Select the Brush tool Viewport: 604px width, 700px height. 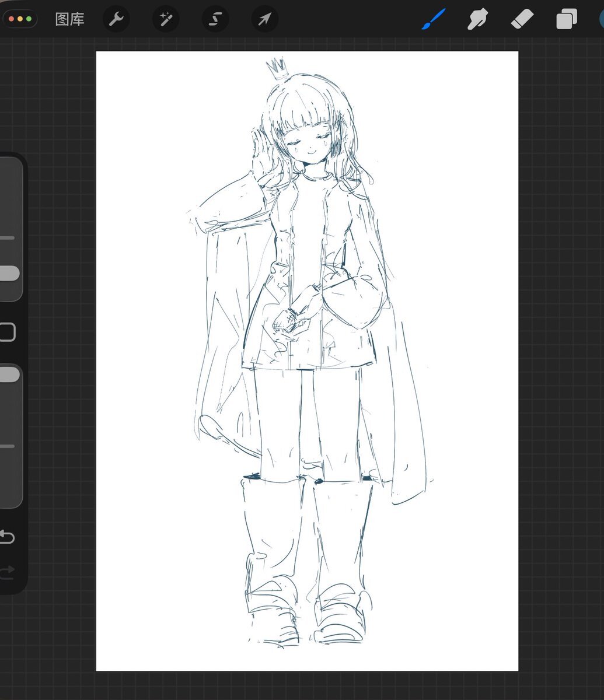[x=434, y=19]
